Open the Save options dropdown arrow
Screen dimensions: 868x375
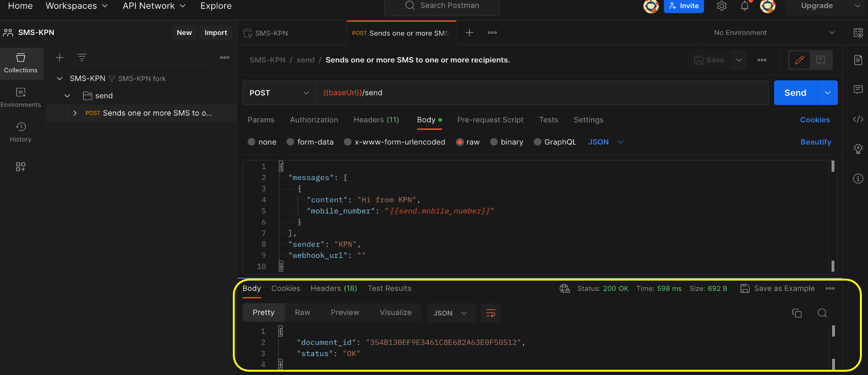pos(739,60)
